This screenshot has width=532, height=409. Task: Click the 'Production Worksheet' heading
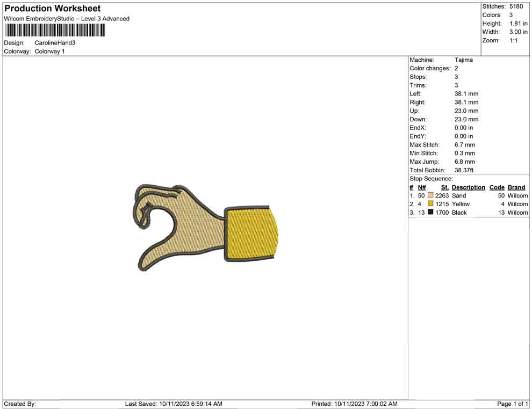[x=53, y=9]
